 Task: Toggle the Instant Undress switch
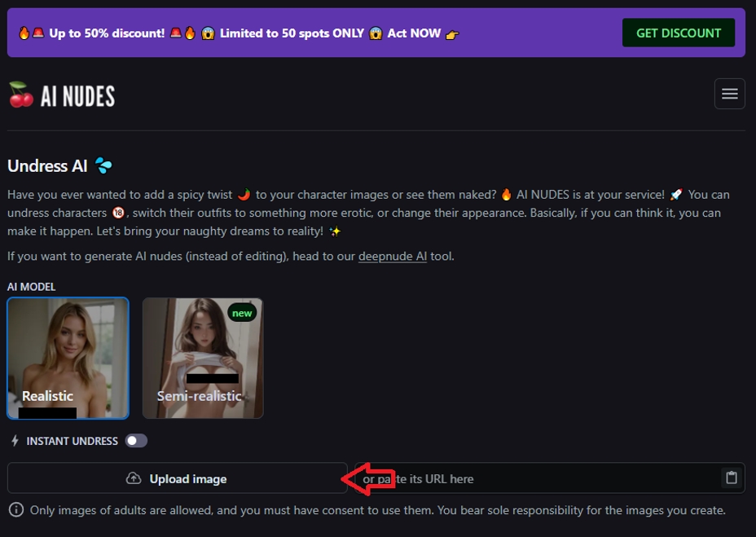point(136,441)
